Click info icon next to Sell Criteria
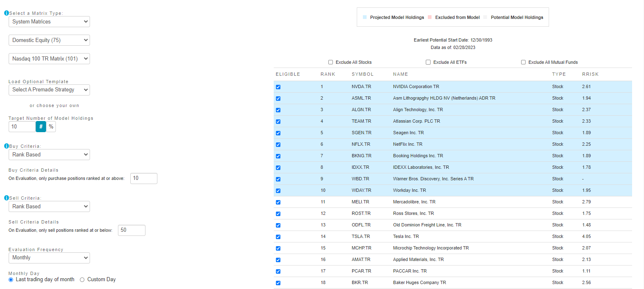Screen dimensions: 644x289 tap(6, 198)
